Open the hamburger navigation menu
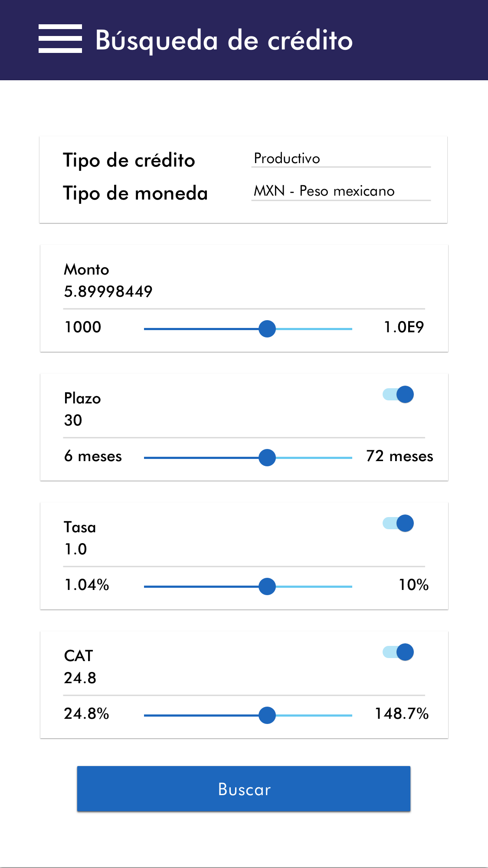The width and height of the screenshot is (488, 868). pos(60,39)
